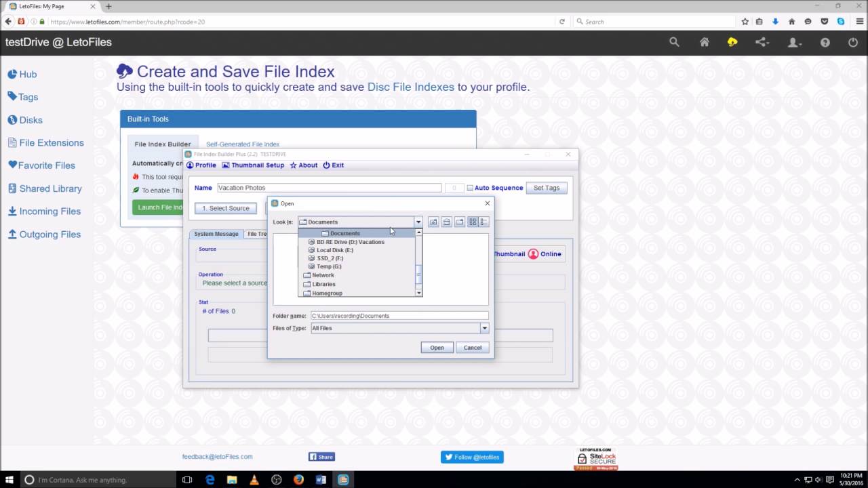This screenshot has height=488, width=868.
Task: Click the Skype icon in Firefox toolbar
Action: 841,22
